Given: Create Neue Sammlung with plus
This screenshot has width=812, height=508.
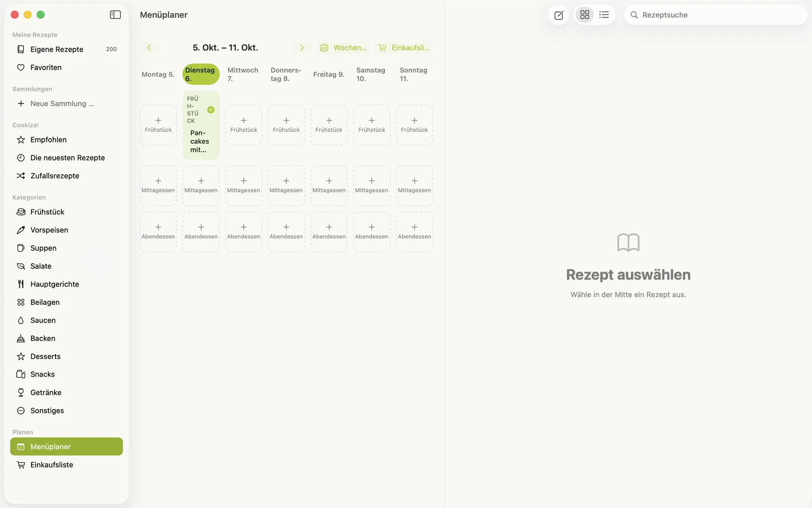Looking at the screenshot, I should pyautogui.click(x=66, y=103).
